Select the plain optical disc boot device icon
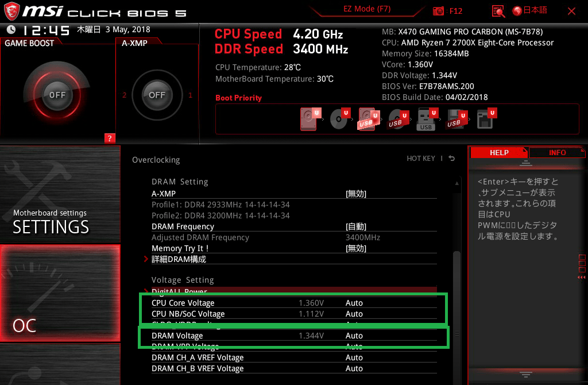The image size is (588, 385). [x=340, y=120]
